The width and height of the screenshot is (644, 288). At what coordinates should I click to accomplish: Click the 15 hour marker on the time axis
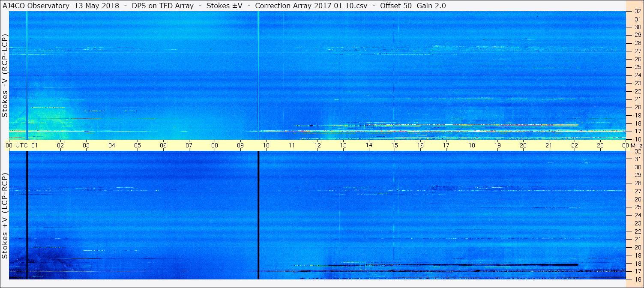point(395,145)
